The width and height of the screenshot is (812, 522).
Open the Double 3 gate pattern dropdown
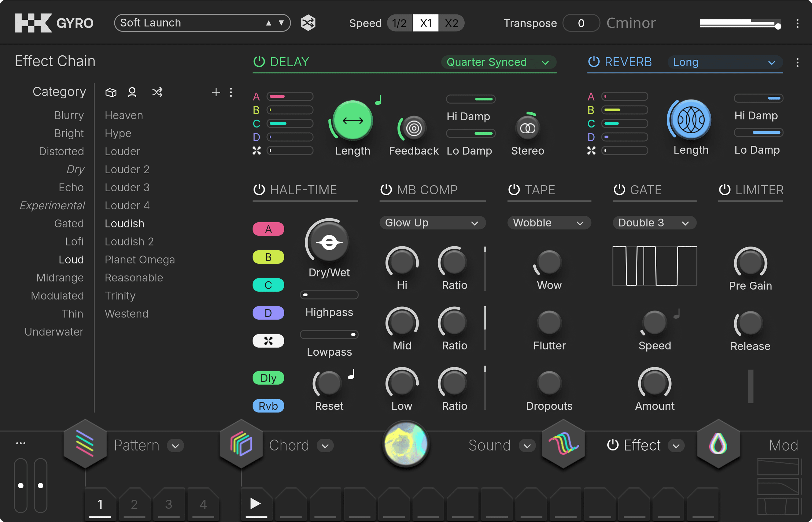[654, 223]
